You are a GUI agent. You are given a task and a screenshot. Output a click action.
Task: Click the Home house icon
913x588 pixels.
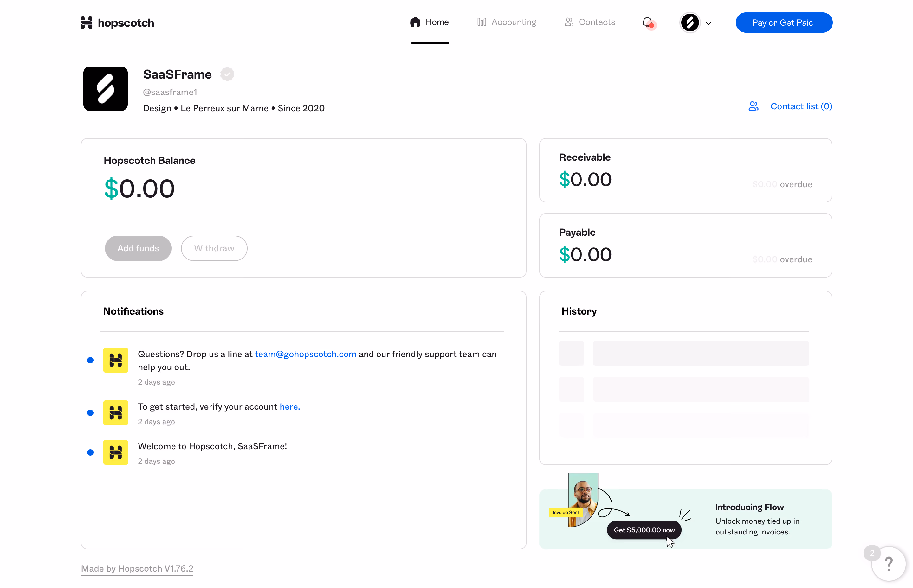coord(415,22)
